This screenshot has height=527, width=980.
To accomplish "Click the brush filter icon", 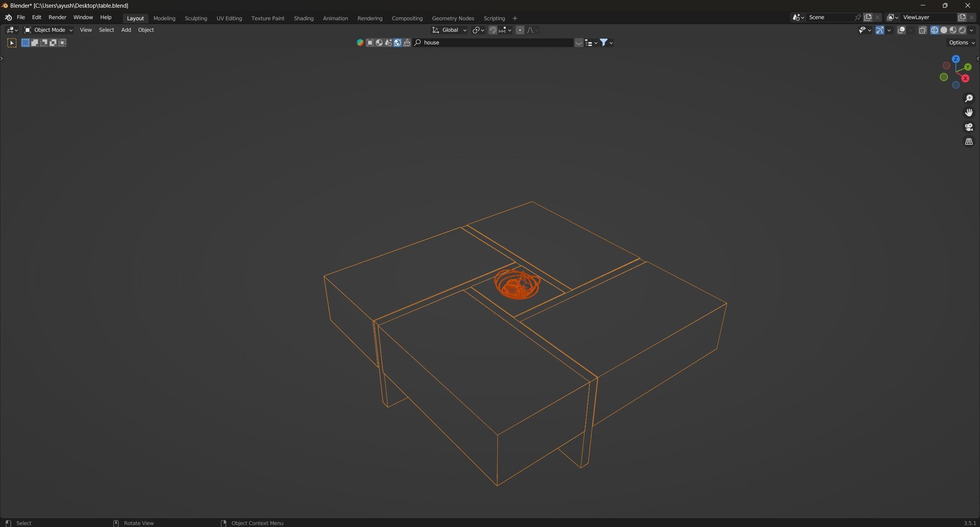I will coord(407,43).
